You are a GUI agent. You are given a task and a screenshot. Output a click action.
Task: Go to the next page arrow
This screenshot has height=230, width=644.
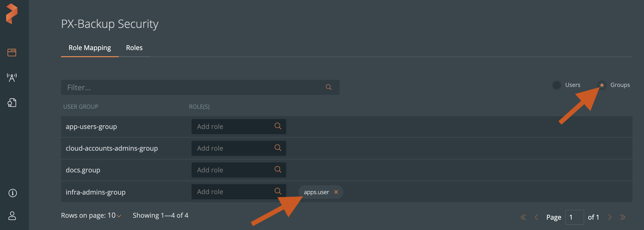point(609,217)
